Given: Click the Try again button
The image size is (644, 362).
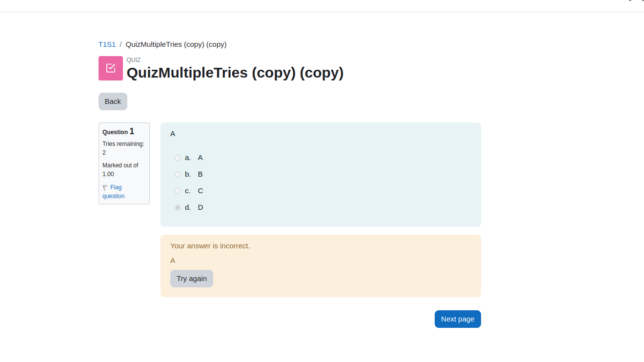Looking at the screenshot, I should pyautogui.click(x=192, y=279).
